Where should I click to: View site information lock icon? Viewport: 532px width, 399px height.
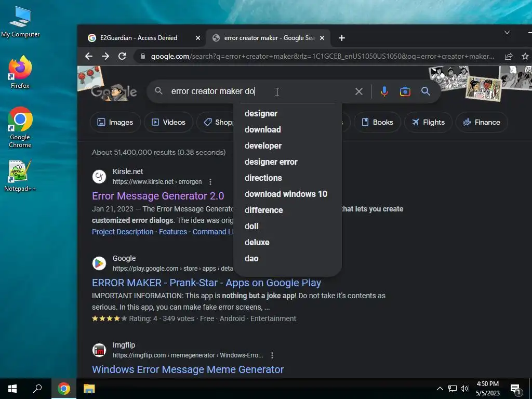point(143,56)
